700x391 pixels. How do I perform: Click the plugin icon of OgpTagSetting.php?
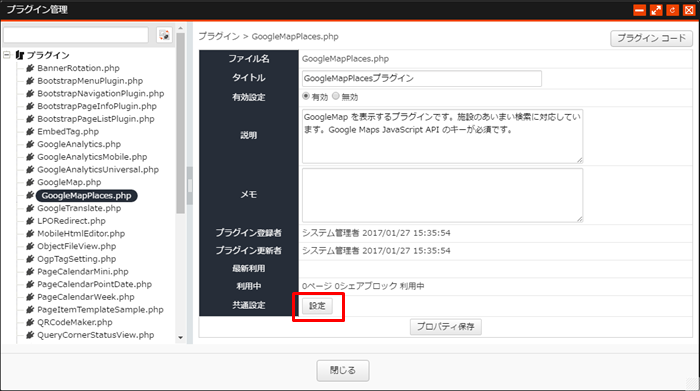(x=30, y=259)
